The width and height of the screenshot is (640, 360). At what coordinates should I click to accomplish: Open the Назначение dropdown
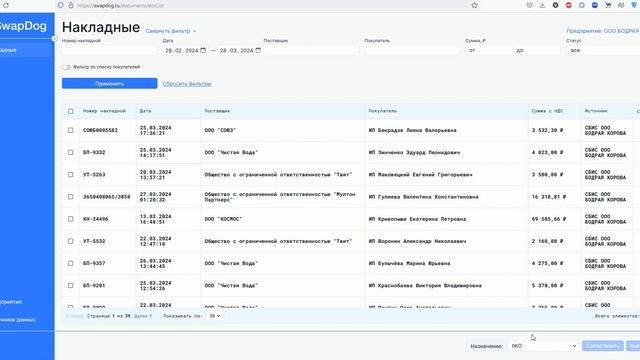(543, 346)
